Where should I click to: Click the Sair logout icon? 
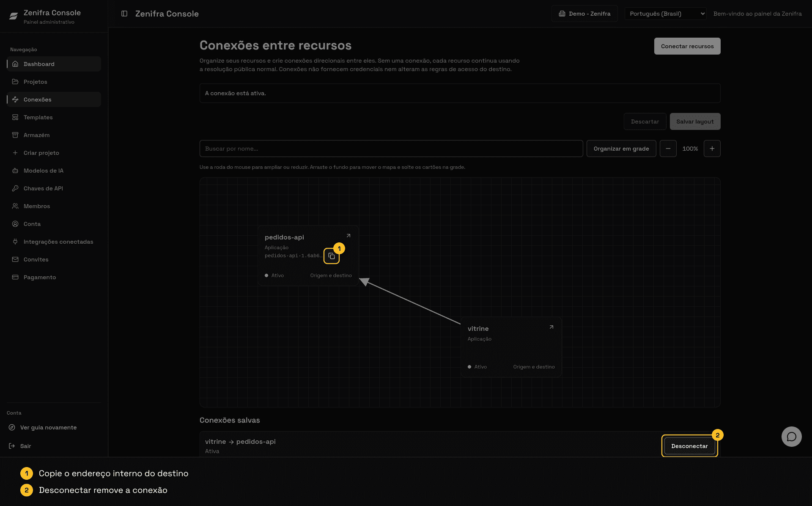tap(12, 446)
